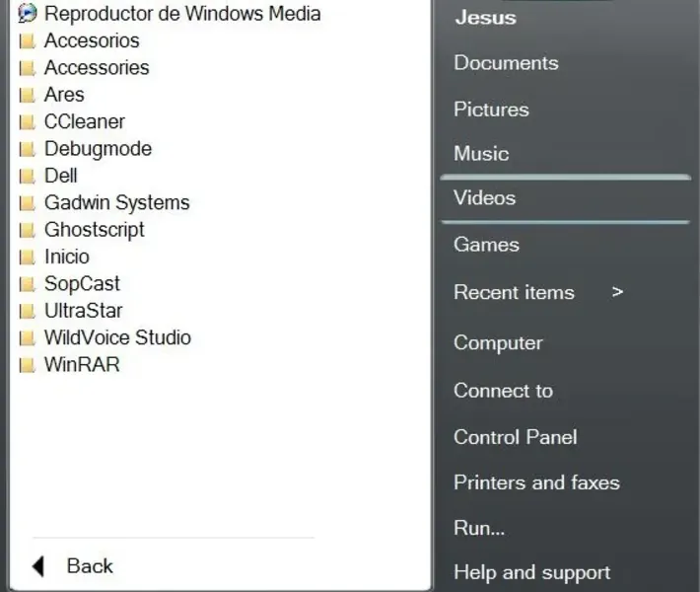Expand the Gadwin Systems folder

116,203
